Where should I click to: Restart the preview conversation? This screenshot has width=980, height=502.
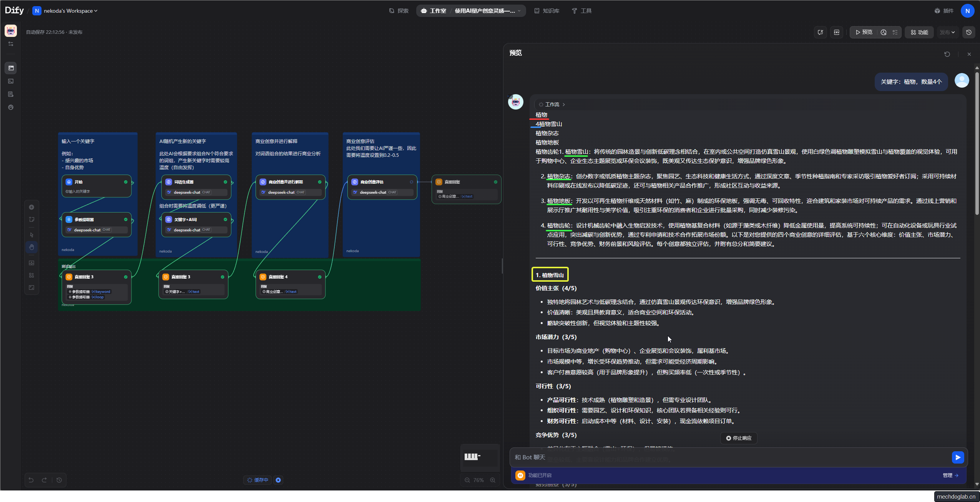pyautogui.click(x=947, y=54)
